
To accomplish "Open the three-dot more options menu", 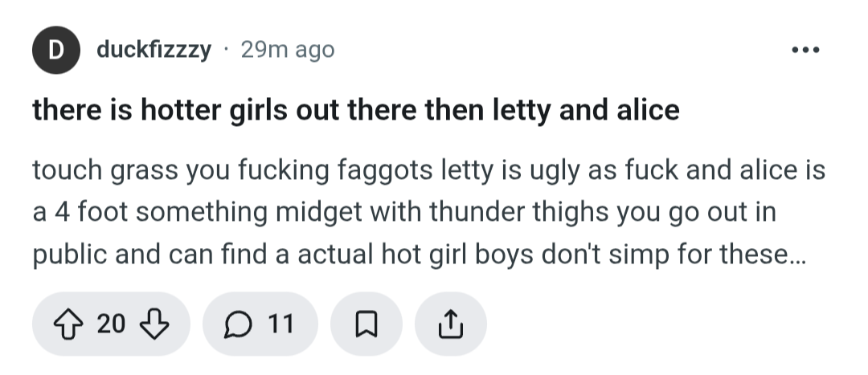I will pyautogui.click(x=804, y=50).
